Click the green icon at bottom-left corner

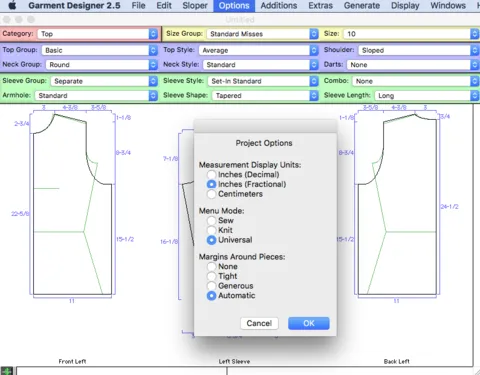coord(6,370)
